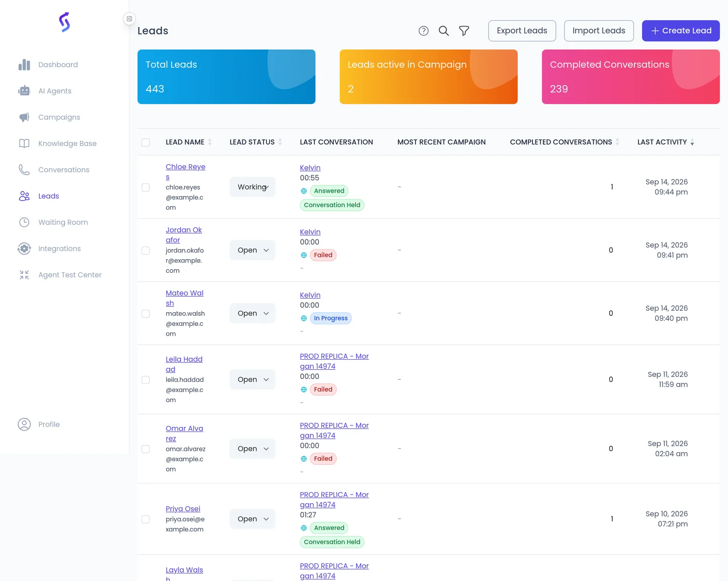Select the Leila Haddad row checkbox
Image resolution: width=728 pixels, height=581 pixels.
click(146, 380)
